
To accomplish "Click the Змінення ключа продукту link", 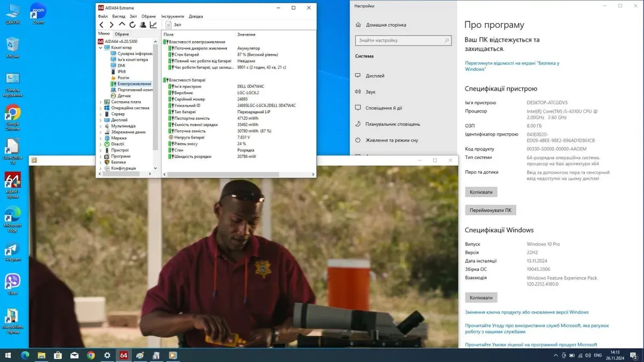I will [x=526, y=312].
